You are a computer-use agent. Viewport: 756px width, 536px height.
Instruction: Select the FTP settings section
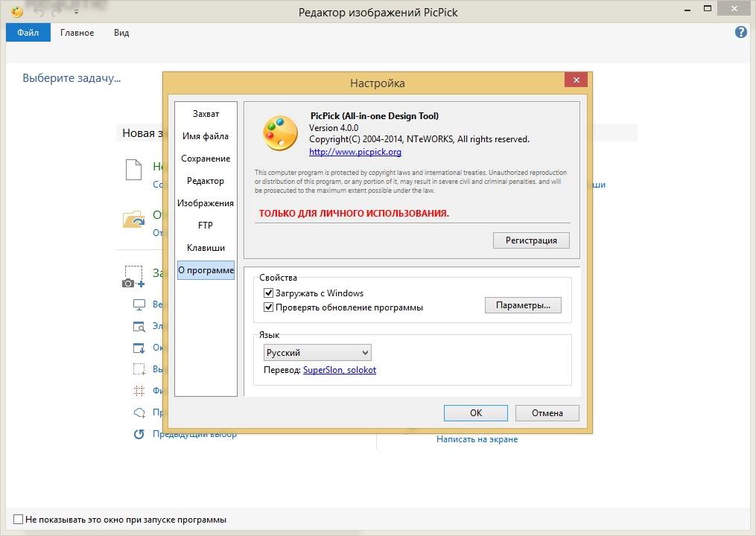[x=206, y=225]
